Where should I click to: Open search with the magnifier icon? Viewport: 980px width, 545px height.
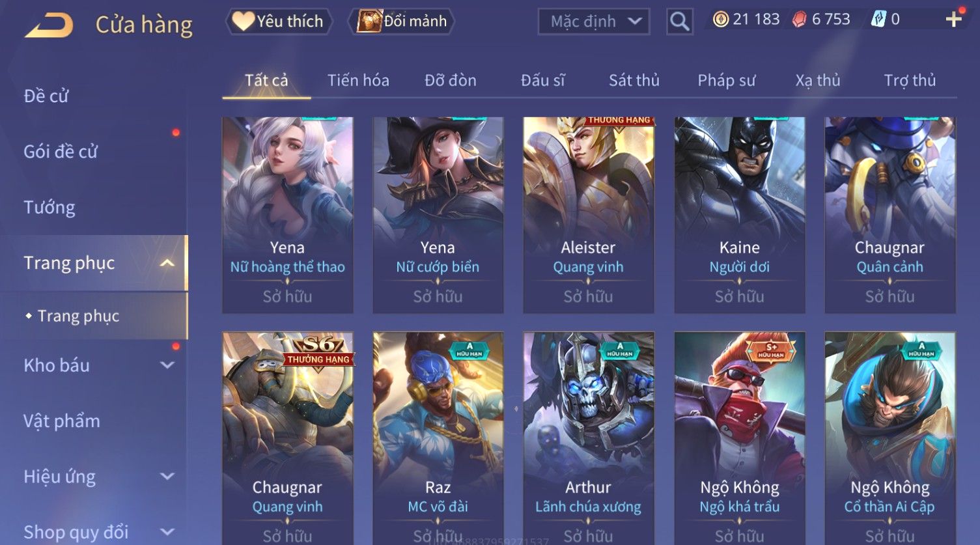pos(679,21)
